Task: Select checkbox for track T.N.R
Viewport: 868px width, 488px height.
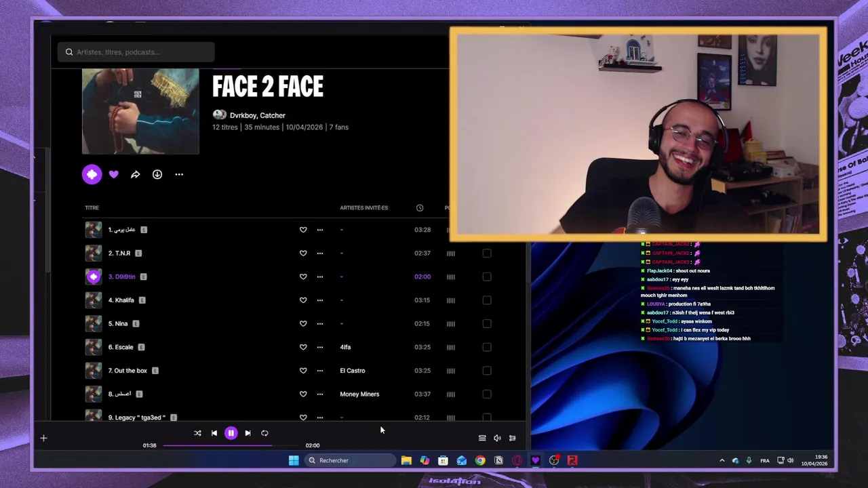Action: click(487, 253)
